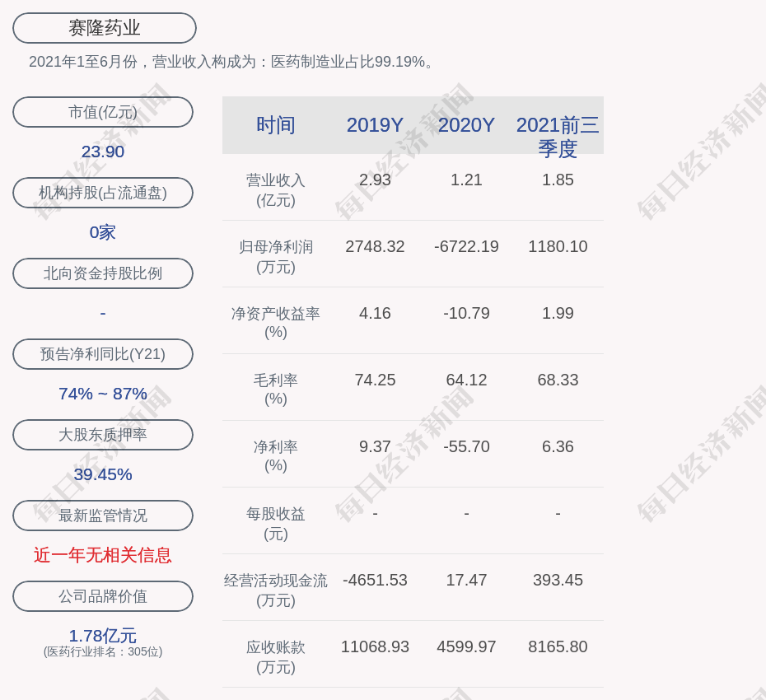The width and height of the screenshot is (766, 700).
Task: Click the 2020Y column header
Action: [x=466, y=125]
